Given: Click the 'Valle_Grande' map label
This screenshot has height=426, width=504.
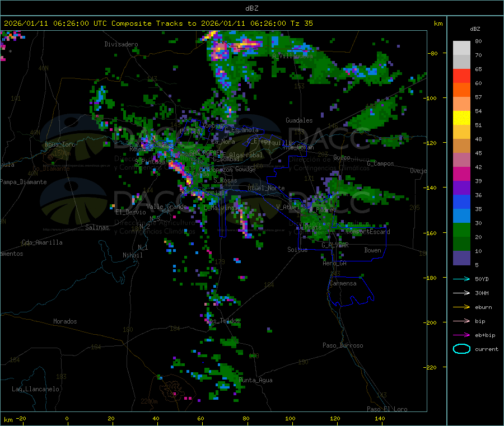Looking at the screenshot, I should point(166,207).
